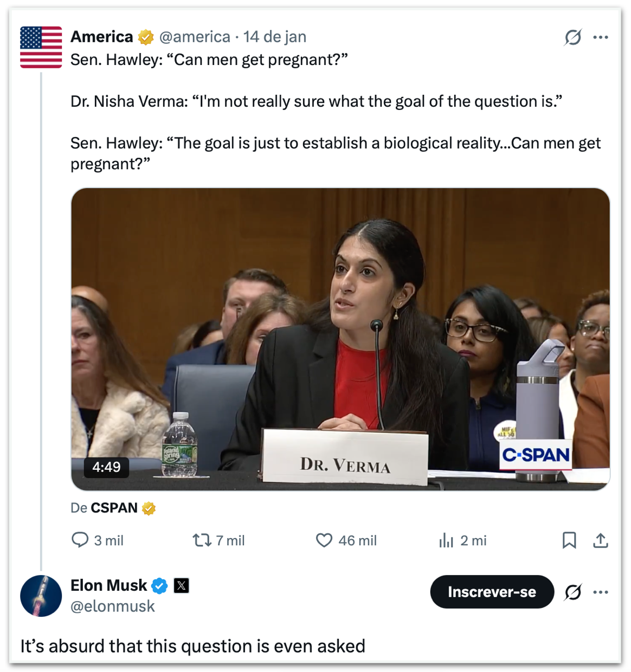Bookmark the America tweet

(569, 540)
